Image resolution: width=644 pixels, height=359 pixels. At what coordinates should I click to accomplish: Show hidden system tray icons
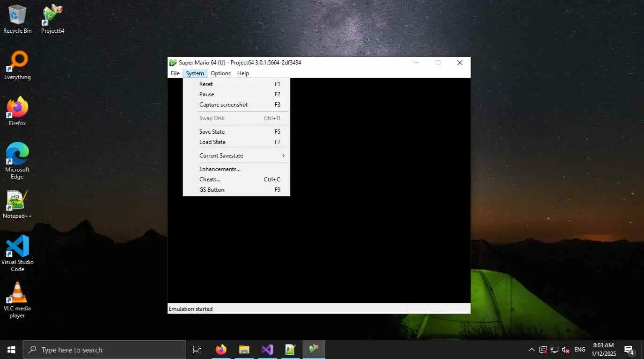(532, 350)
